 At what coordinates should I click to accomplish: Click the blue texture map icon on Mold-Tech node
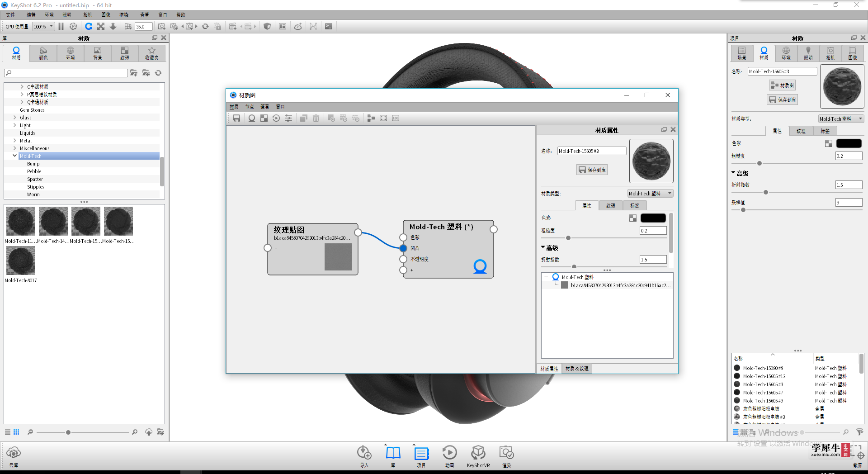480,266
